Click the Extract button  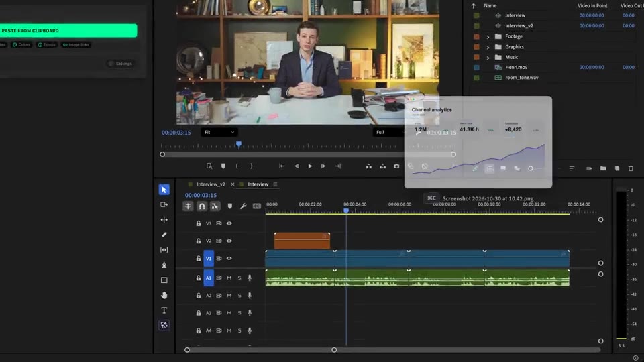[x=383, y=166]
